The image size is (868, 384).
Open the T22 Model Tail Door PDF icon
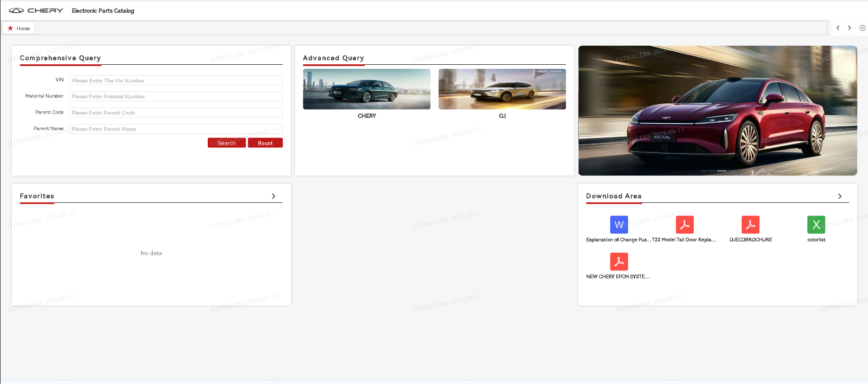684,225
